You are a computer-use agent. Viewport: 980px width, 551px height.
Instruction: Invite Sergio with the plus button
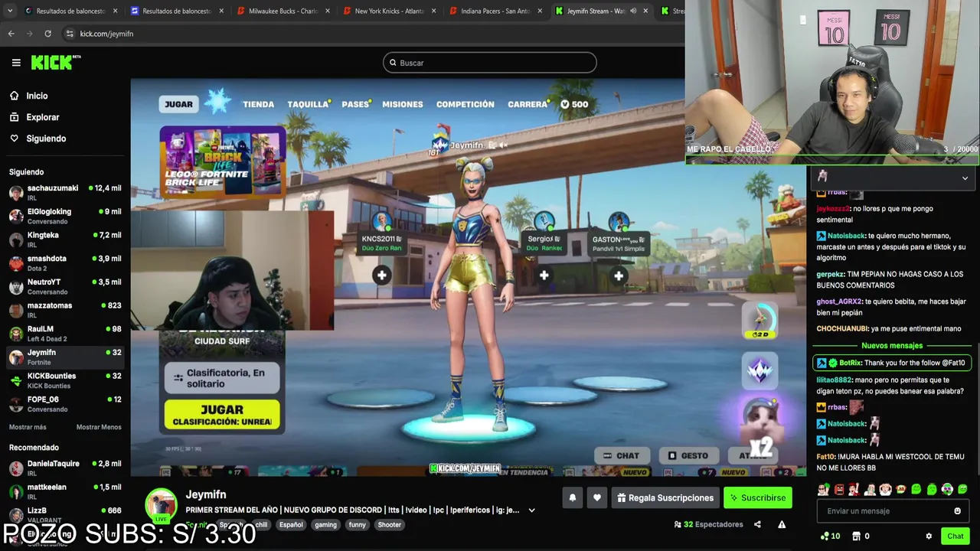(544, 275)
